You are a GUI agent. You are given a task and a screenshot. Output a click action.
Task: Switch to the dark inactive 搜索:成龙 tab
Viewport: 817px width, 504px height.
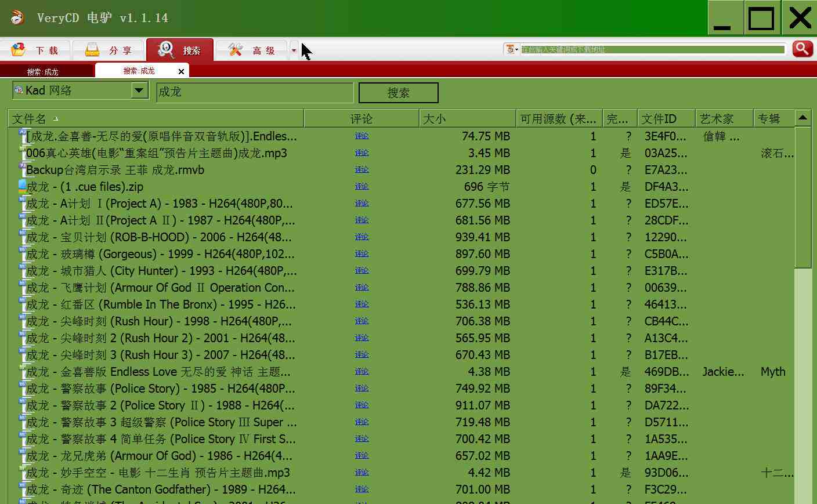(x=46, y=71)
